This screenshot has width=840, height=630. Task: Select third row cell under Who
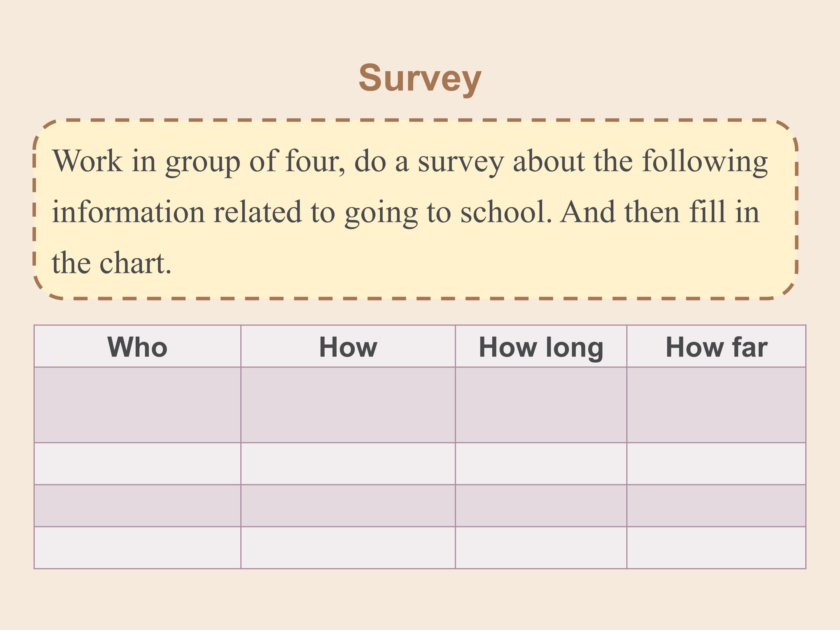point(137,505)
